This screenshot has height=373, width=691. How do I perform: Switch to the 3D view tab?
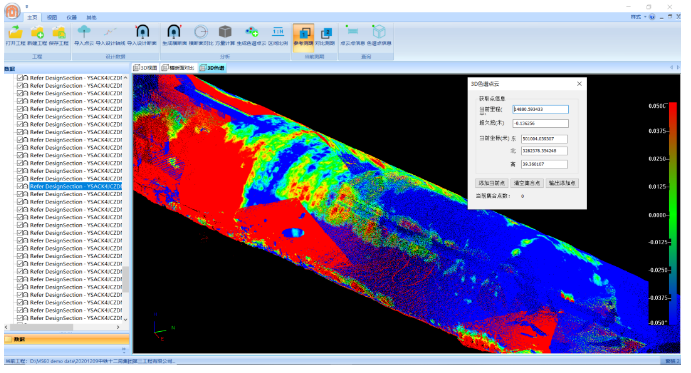coord(145,68)
